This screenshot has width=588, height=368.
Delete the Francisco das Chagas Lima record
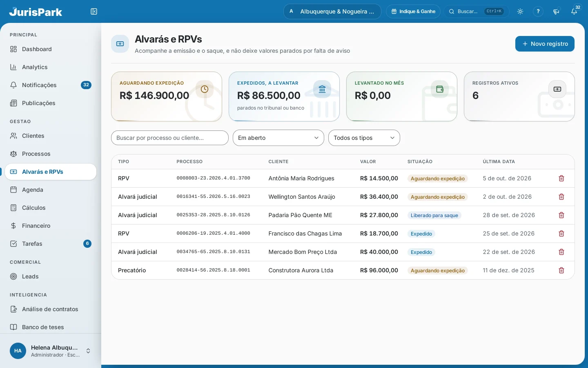pyautogui.click(x=561, y=233)
